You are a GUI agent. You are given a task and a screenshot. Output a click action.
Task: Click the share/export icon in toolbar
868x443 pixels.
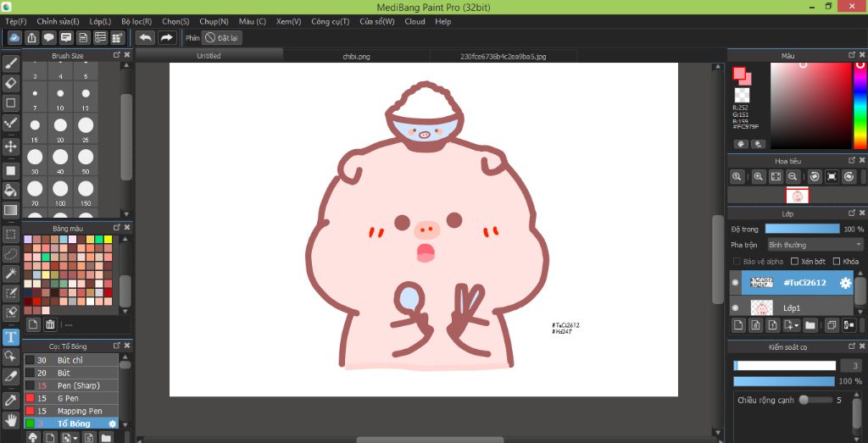(x=32, y=37)
